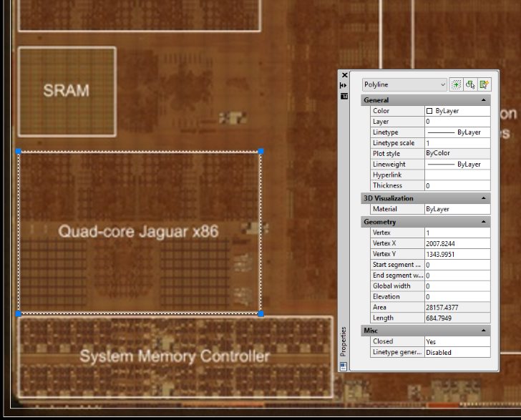The height and width of the screenshot is (420, 521).
Task: Collapse the Misc section
Action: tap(484, 331)
